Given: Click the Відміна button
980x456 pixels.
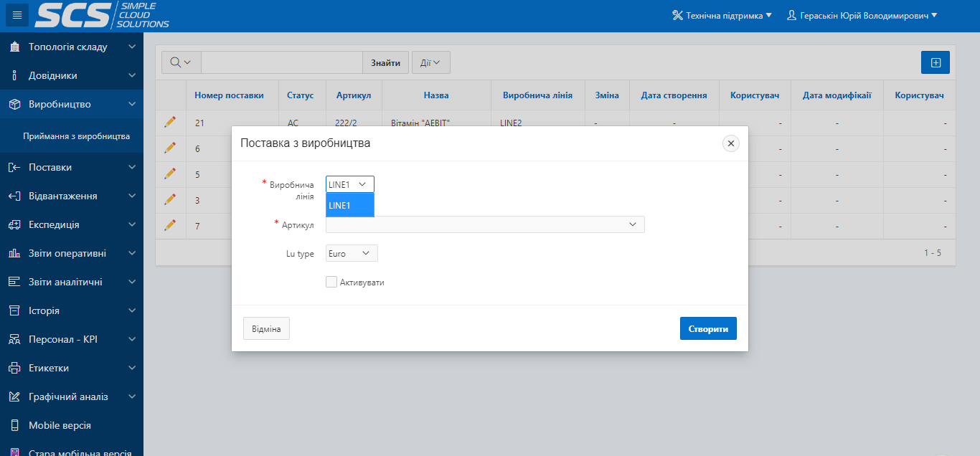Looking at the screenshot, I should (266, 329).
